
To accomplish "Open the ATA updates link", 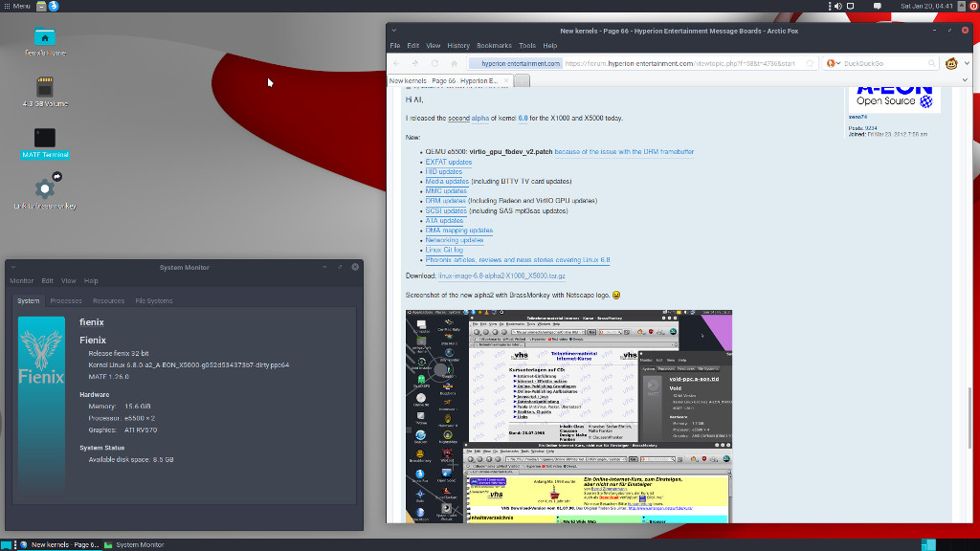I will coord(444,221).
